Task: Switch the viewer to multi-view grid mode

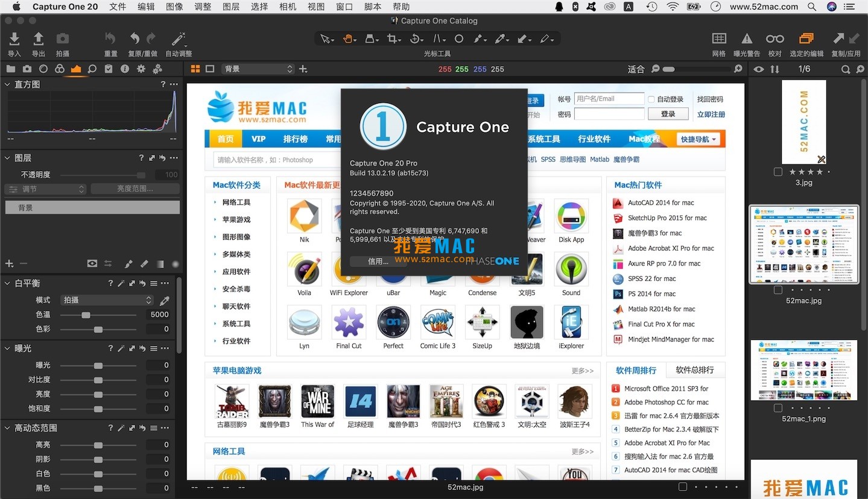Action: (195, 69)
